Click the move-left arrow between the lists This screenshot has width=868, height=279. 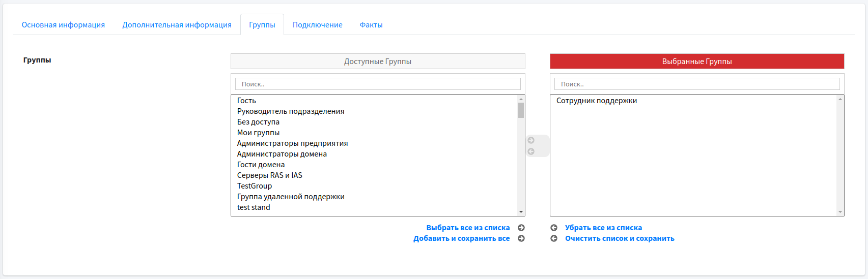pyautogui.click(x=531, y=151)
